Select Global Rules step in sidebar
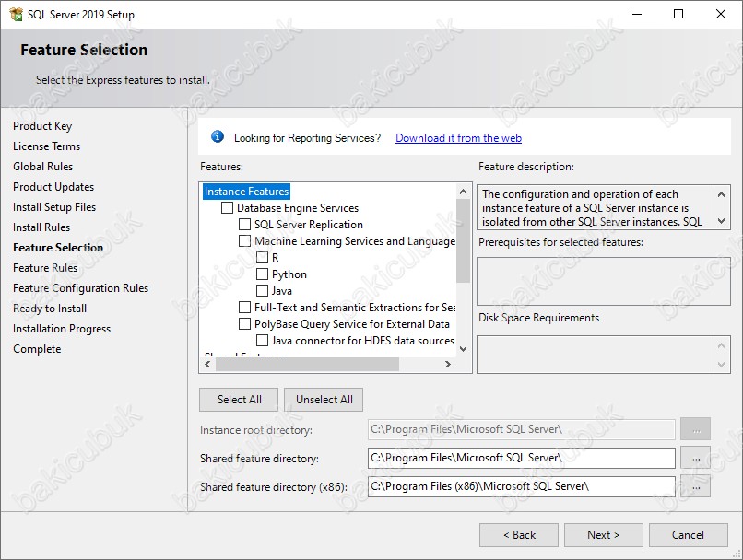 click(x=42, y=167)
